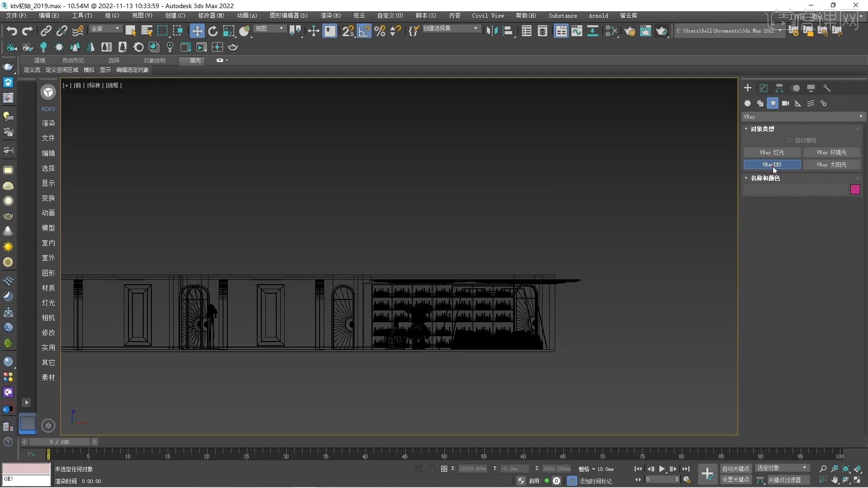Click the [线框] viewport shading label
Viewport: 868px width, 488px height.
[x=114, y=85]
